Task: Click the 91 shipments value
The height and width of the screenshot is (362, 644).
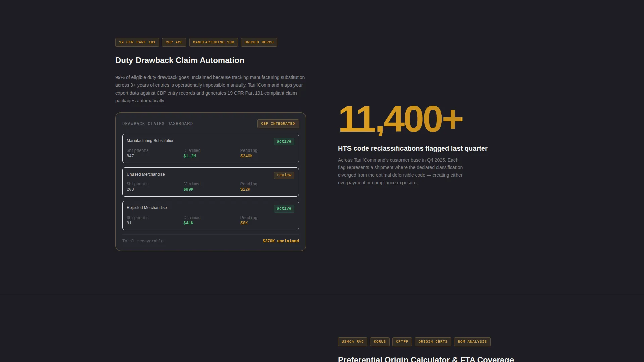Action: pos(129,223)
